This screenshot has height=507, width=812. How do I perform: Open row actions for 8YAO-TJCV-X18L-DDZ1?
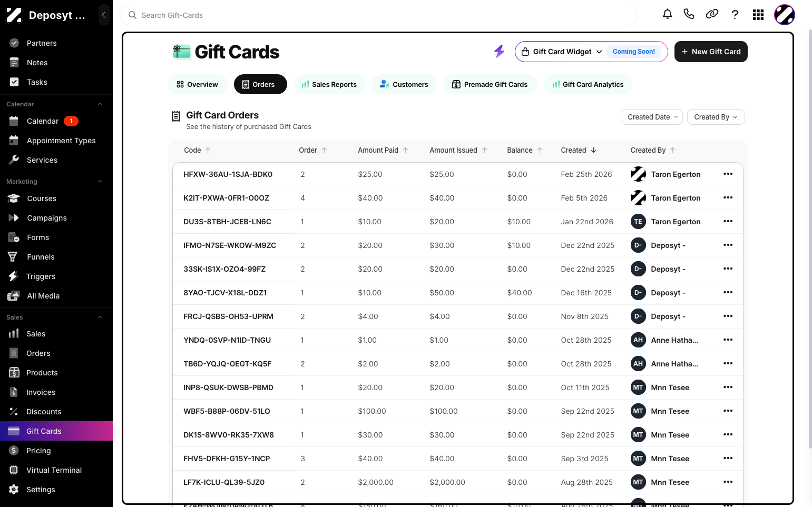pyautogui.click(x=728, y=292)
